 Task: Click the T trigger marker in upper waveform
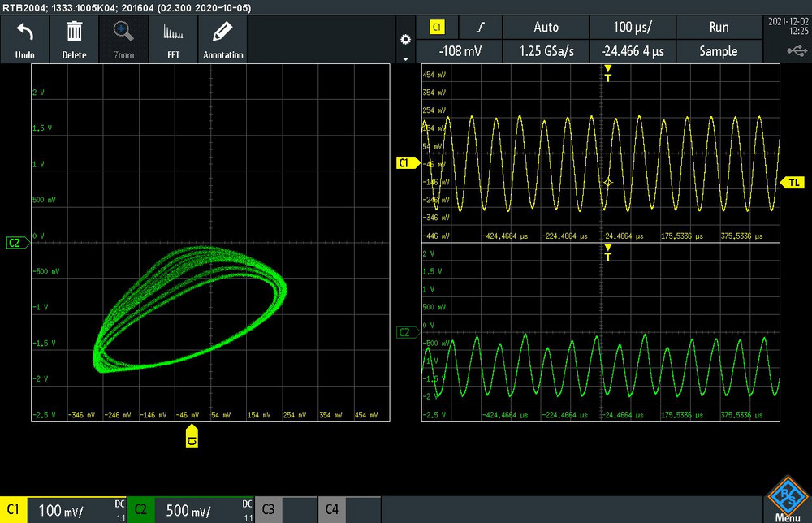click(x=608, y=74)
